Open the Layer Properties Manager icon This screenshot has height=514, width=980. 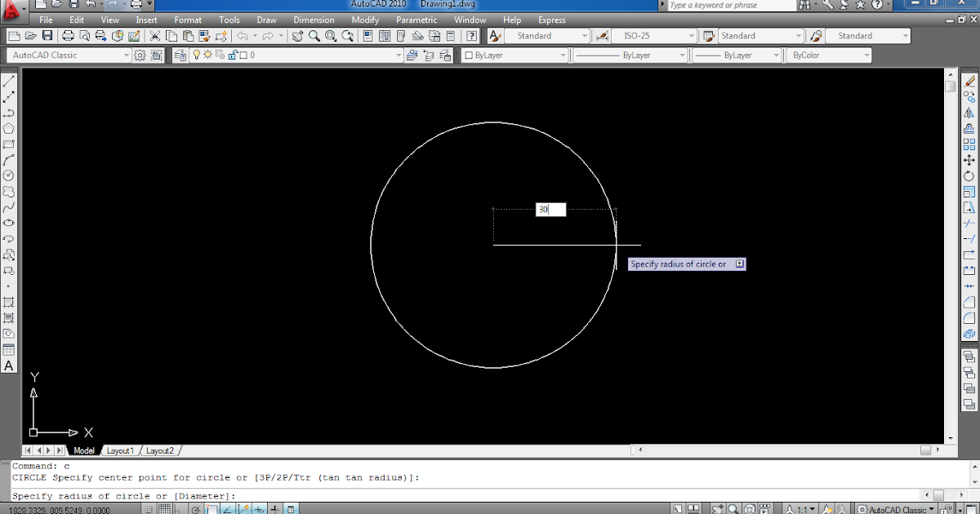pyautogui.click(x=179, y=55)
